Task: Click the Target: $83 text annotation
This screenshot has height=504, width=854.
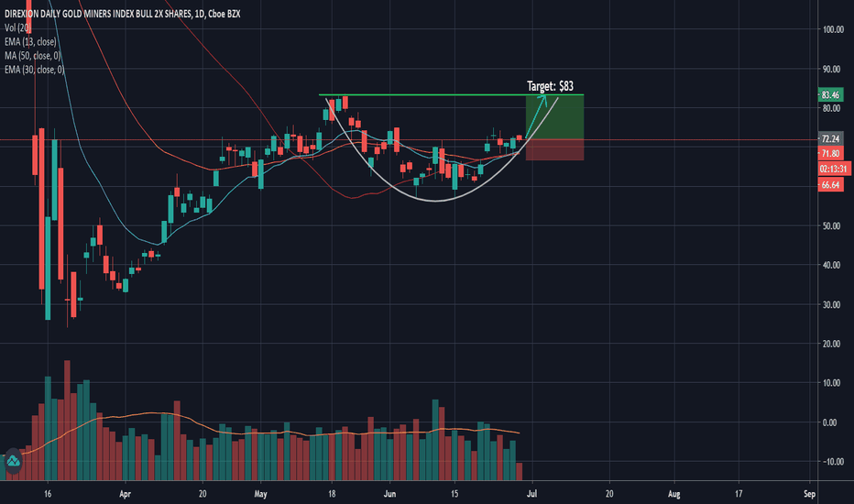Action: coord(550,86)
